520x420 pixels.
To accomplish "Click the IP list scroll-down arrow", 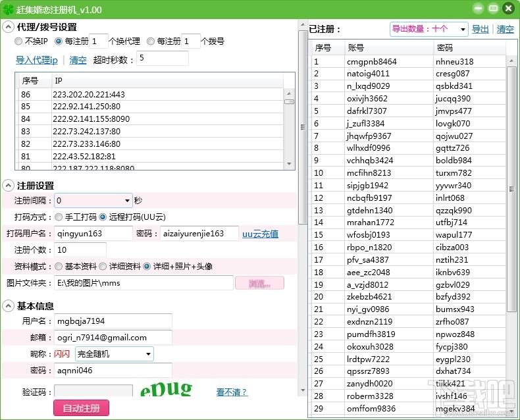I will (289, 164).
